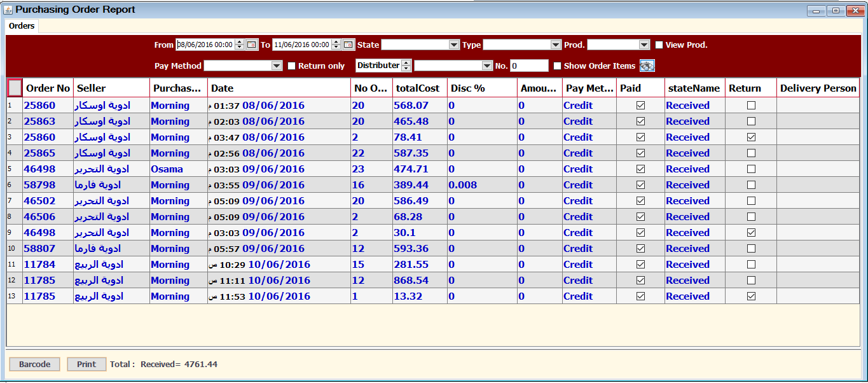
Task: Click the Return column header
Action: click(751, 88)
